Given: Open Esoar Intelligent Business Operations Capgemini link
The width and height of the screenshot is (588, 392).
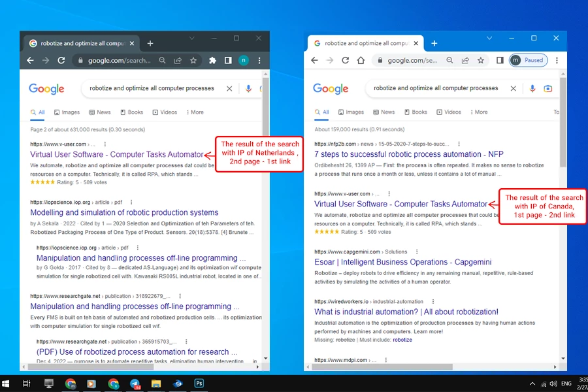Looking at the screenshot, I should [402, 262].
